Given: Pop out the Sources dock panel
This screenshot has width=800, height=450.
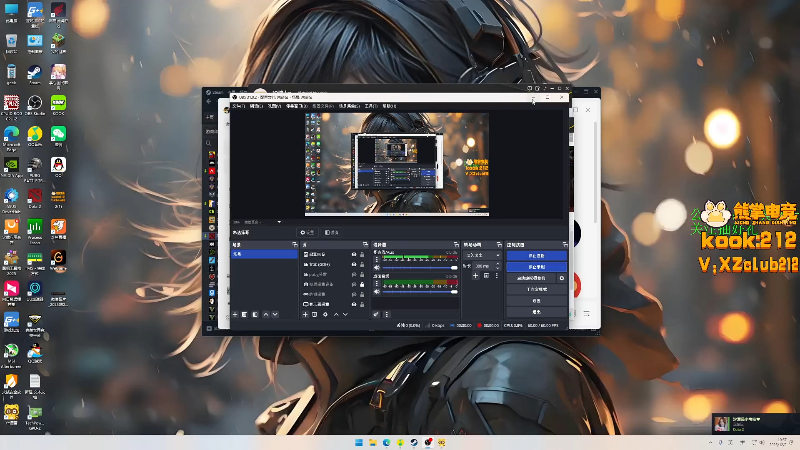Looking at the screenshot, I should [x=365, y=245].
